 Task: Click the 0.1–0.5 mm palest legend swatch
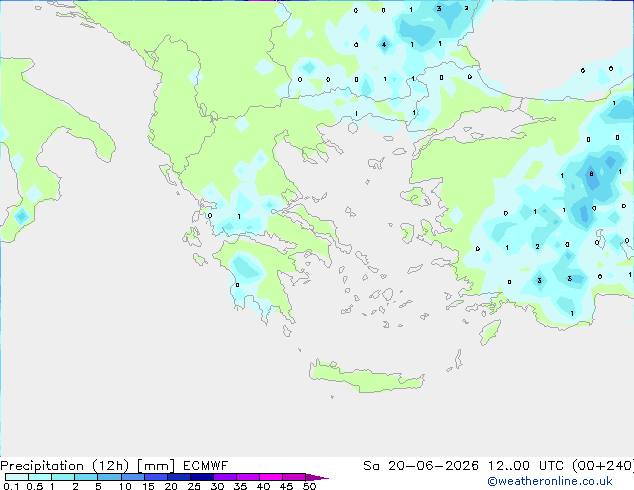(x=17, y=477)
